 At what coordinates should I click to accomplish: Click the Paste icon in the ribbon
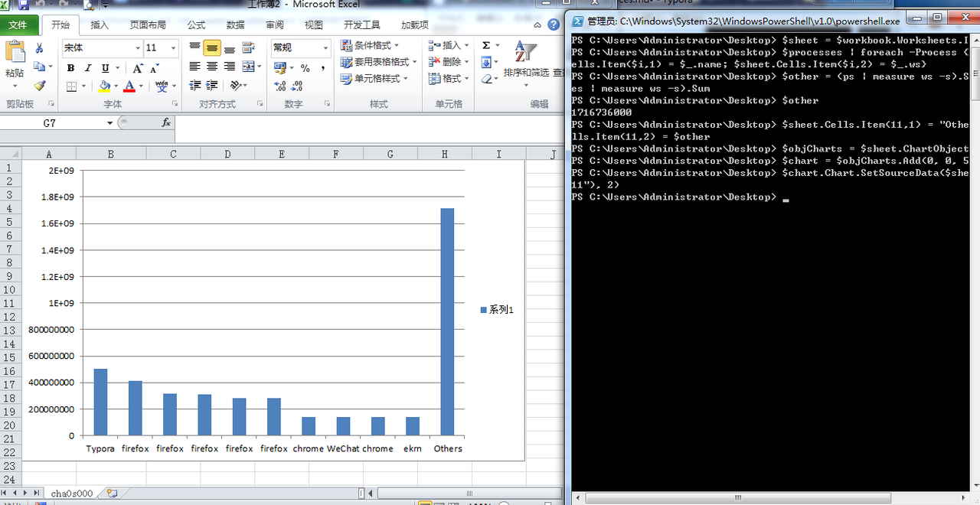coord(17,50)
